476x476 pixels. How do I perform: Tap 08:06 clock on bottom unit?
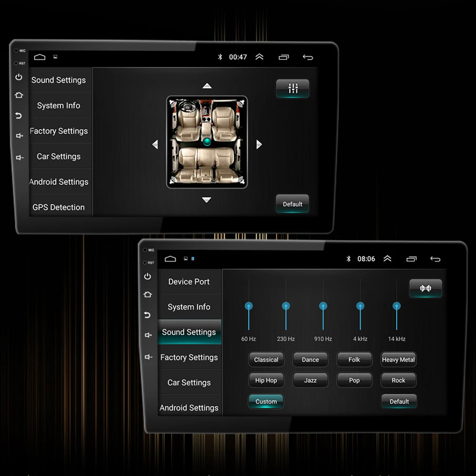point(366,258)
